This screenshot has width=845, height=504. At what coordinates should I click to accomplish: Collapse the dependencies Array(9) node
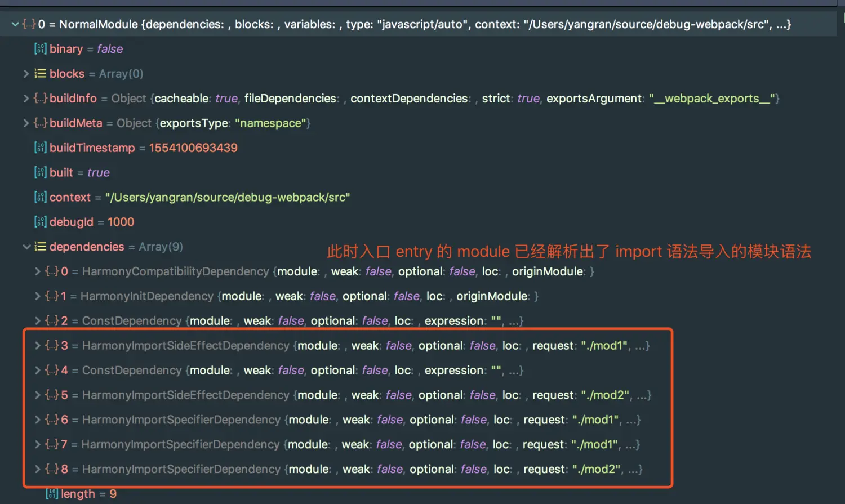[26, 247]
